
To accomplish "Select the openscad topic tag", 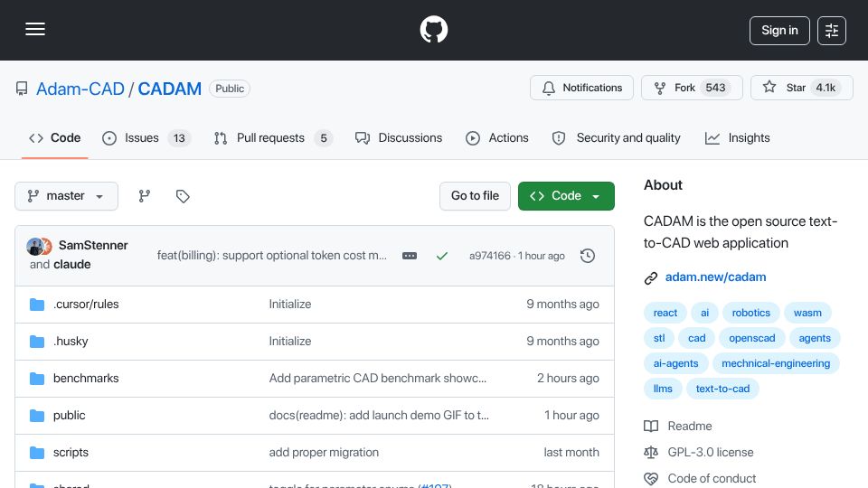I will [751, 338].
